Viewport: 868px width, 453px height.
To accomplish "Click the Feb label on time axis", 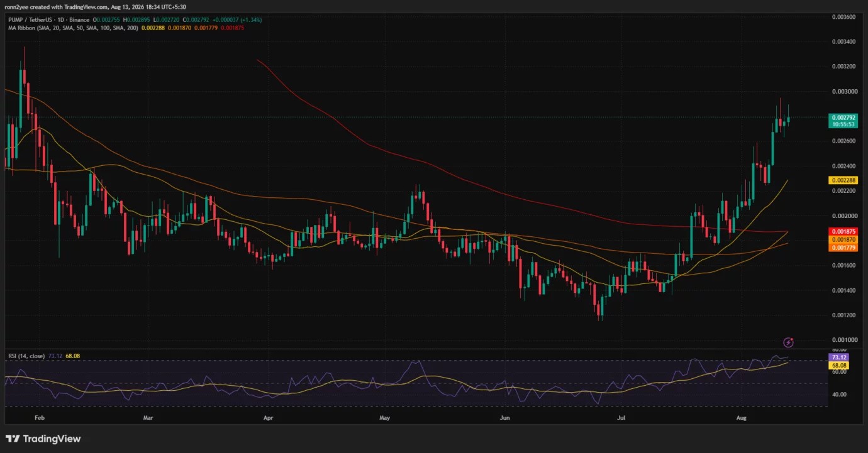I will (40, 417).
